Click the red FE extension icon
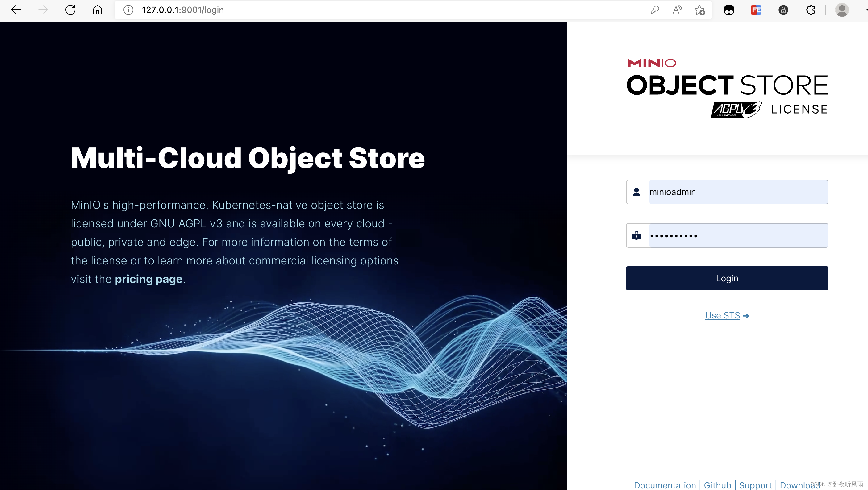The width and height of the screenshot is (868, 490). (756, 10)
